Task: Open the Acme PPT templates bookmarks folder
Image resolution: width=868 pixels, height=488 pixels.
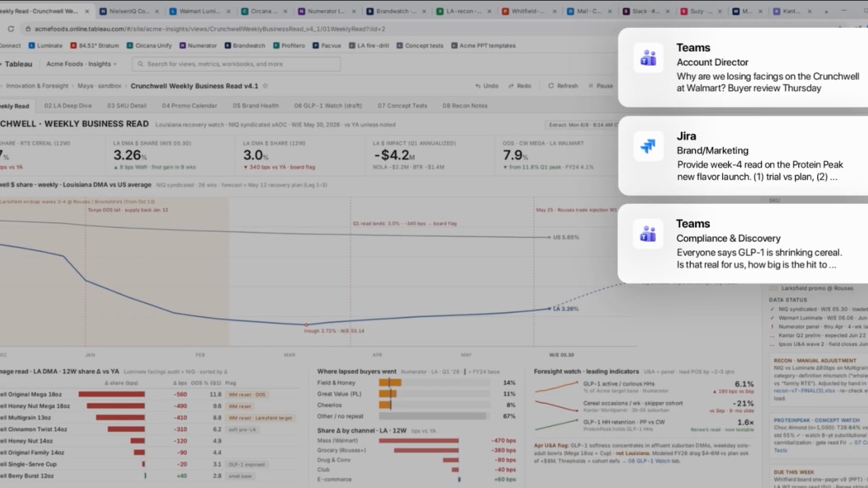Action: pos(483,45)
